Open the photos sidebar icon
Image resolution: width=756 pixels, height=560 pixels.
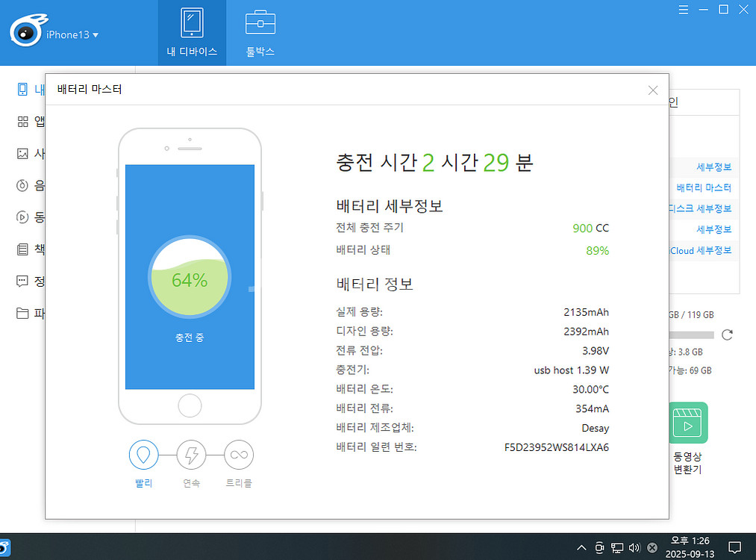click(x=22, y=154)
